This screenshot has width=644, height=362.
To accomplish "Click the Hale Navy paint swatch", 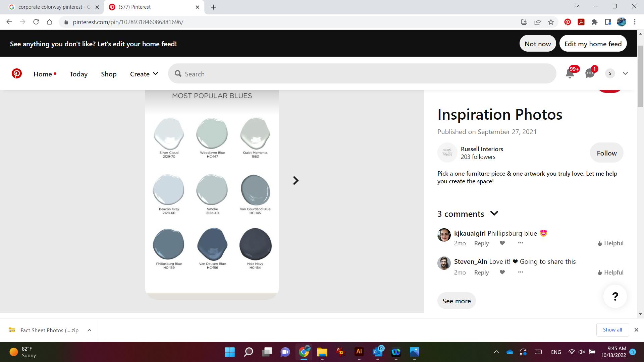I will tap(255, 244).
